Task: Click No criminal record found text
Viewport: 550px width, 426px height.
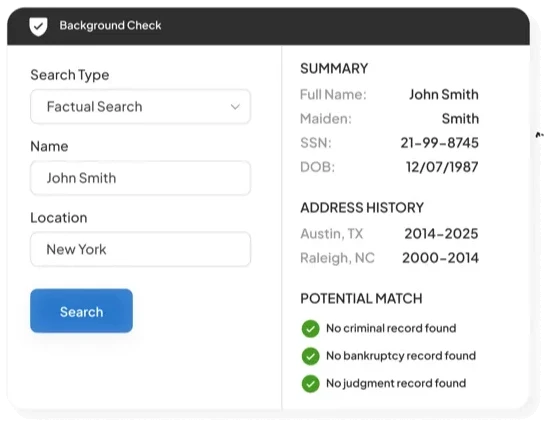Action: pyautogui.click(x=391, y=328)
